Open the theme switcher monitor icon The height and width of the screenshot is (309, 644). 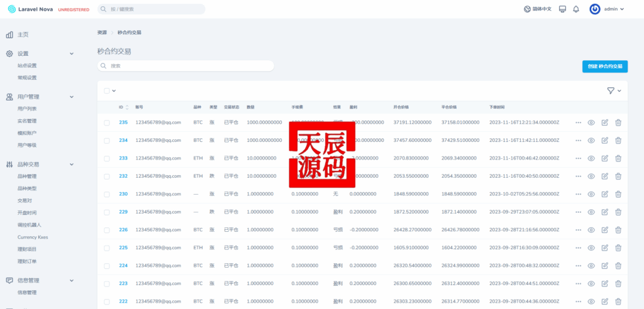pos(562,9)
